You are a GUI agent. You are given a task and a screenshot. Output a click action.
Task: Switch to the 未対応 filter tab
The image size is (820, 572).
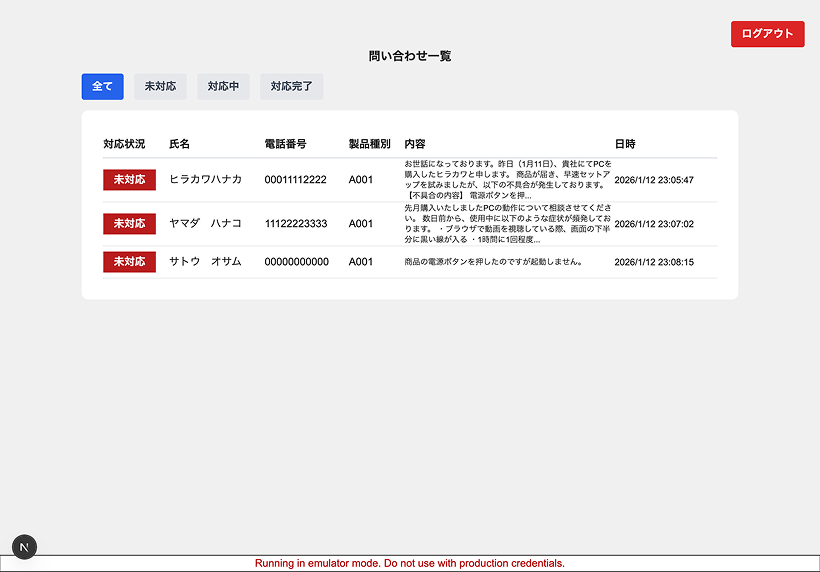point(160,87)
